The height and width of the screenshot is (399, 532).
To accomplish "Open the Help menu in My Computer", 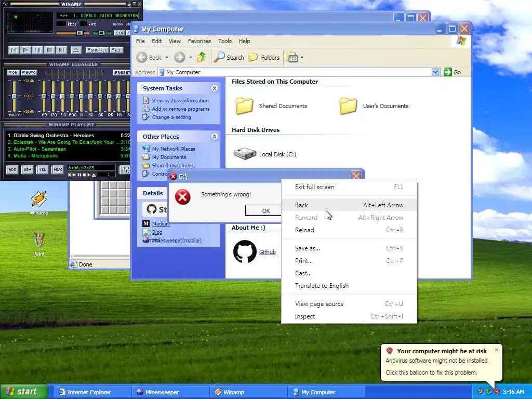I will (244, 41).
